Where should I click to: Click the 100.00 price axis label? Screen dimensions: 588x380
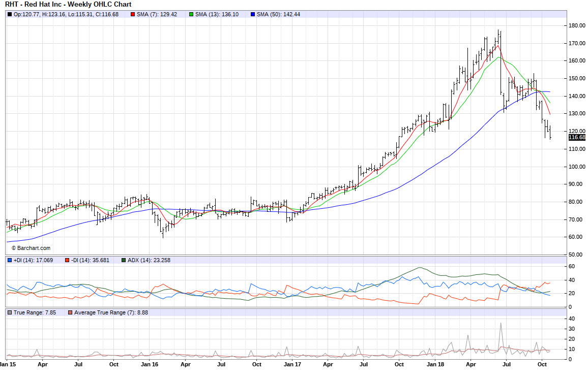tap(577, 167)
